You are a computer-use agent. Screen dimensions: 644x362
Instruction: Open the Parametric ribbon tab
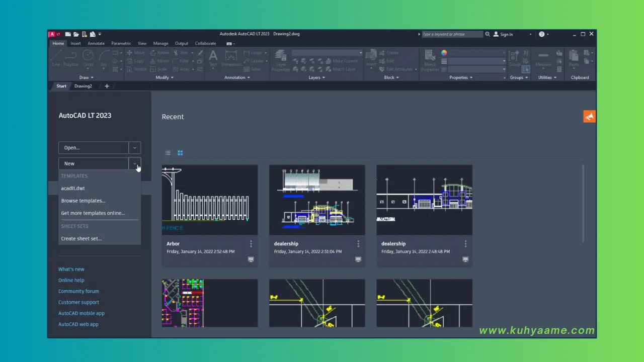[121, 43]
